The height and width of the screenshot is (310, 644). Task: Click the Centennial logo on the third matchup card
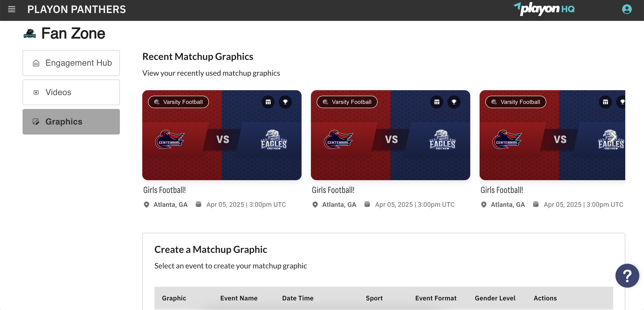[507, 139]
